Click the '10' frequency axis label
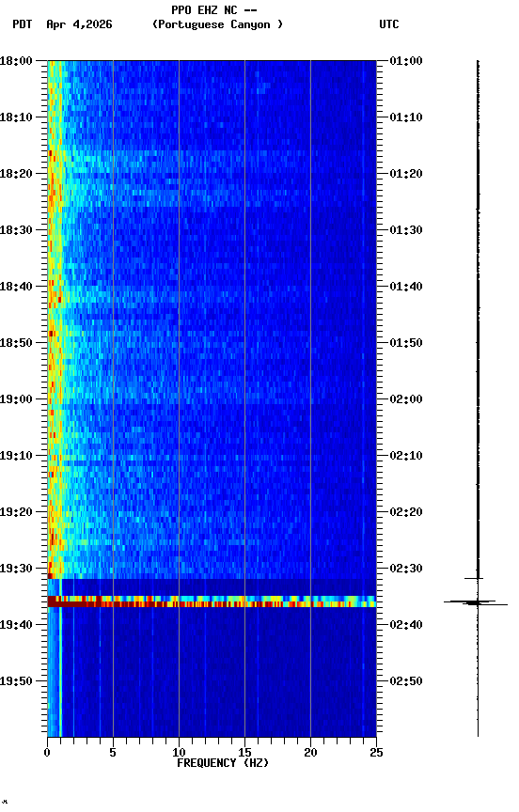Image resolution: width=519 pixels, height=812 pixels. [x=179, y=753]
